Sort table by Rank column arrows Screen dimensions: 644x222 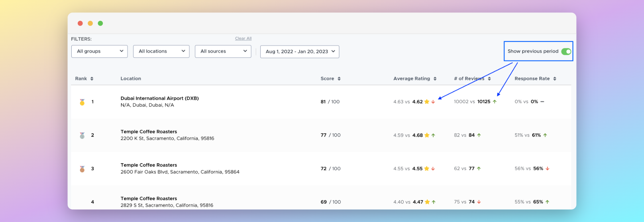[92, 79]
